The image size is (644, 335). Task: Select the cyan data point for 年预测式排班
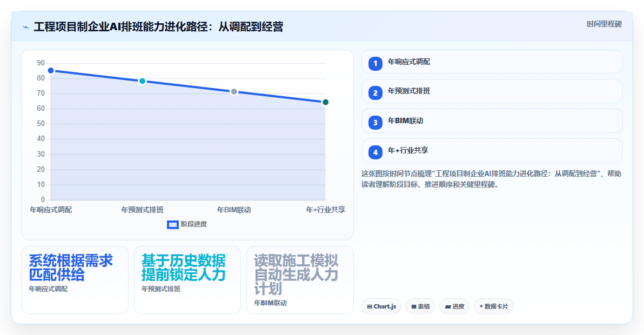click(x=143, y=81)
